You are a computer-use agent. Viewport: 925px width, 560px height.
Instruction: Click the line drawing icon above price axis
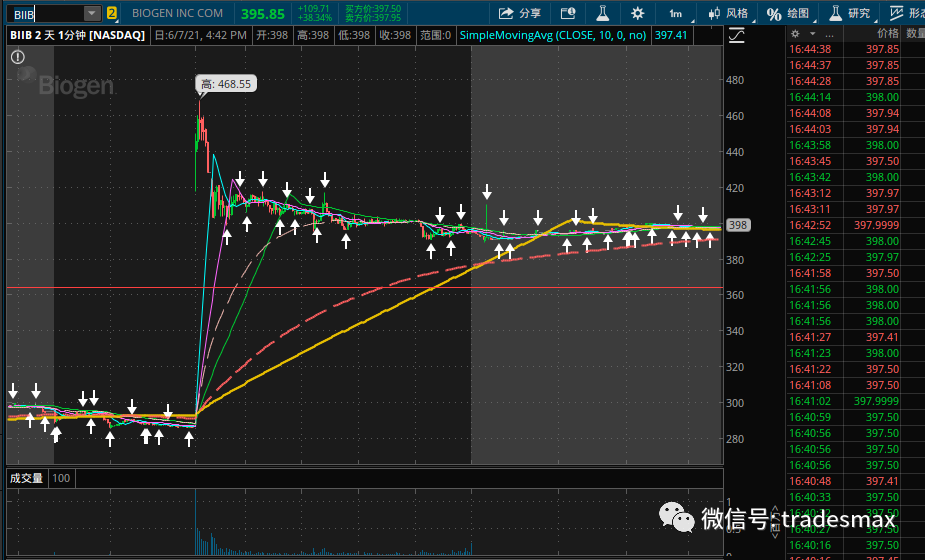[x=736, y=36]
